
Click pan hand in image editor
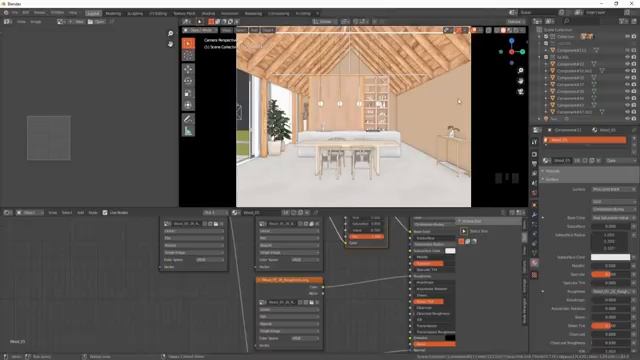(171, 44)
